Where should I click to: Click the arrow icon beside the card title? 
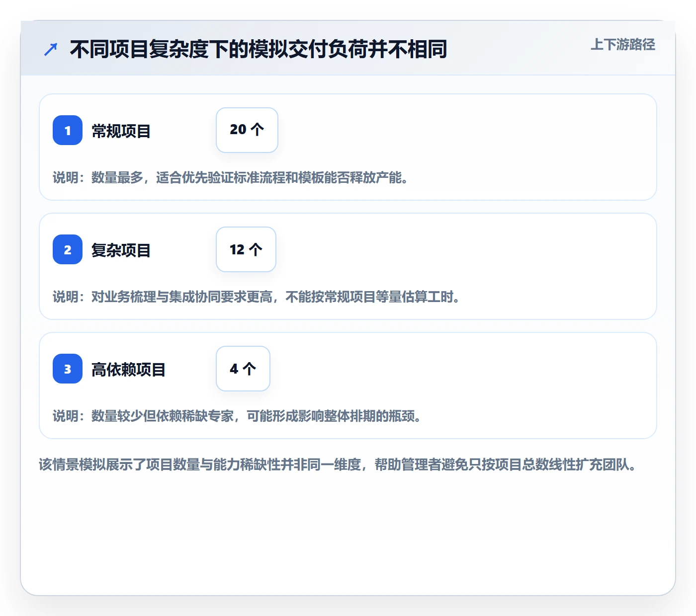point(51,49)
